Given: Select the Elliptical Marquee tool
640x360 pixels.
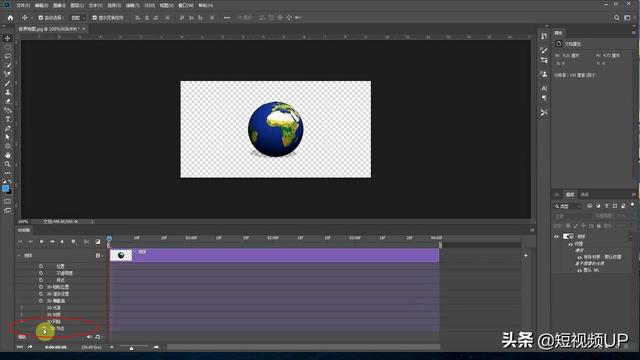Looking at the screenshot, I should 7,47.
